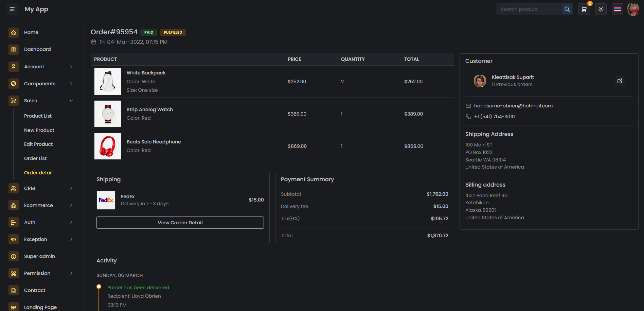Screen dimensions: 644x311
Task: Click View Carrier Detail button
Action: (180, 223)
